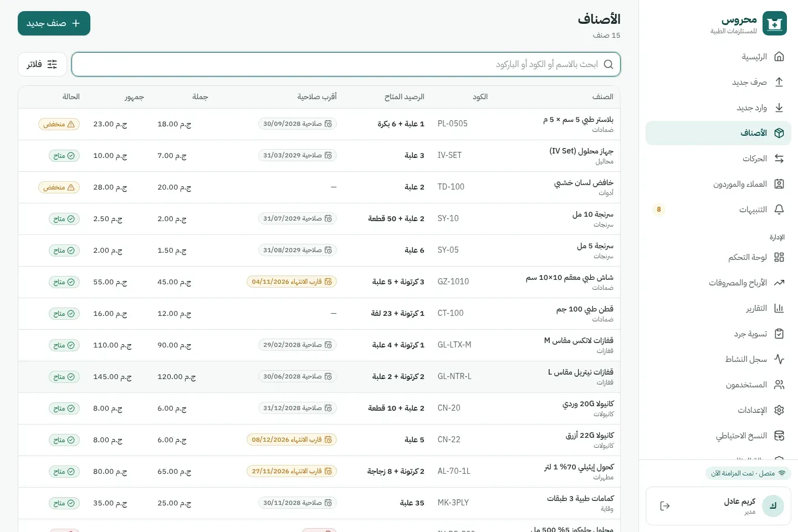The width and height of the screenshot is (798, 532).
Task: Click the code cell MK-3PLY
Action: click(x=453, y=503)
